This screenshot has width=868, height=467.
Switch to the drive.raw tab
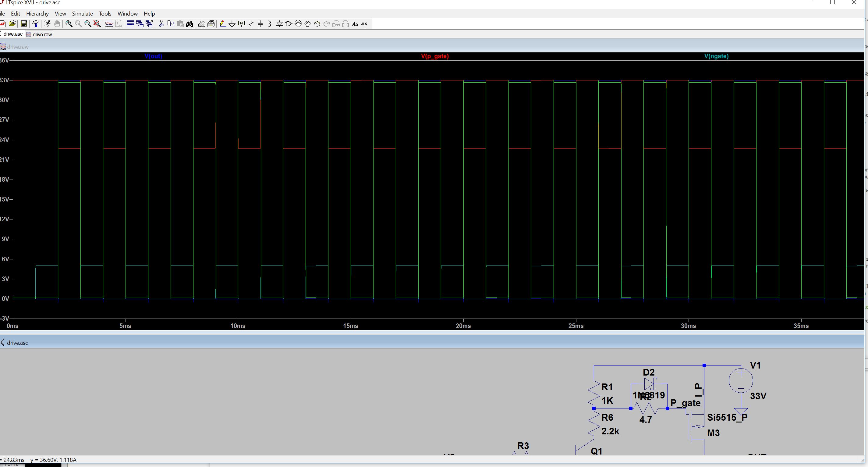pos(39,34)
